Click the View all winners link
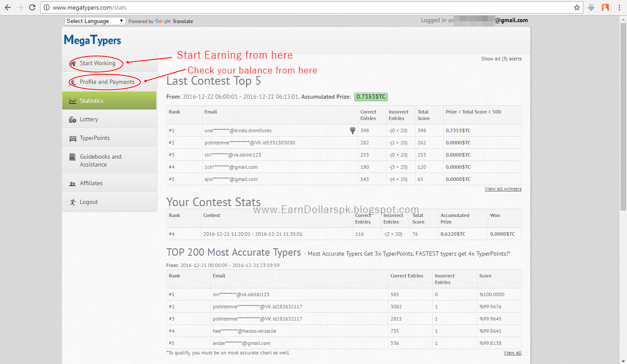 503,189
